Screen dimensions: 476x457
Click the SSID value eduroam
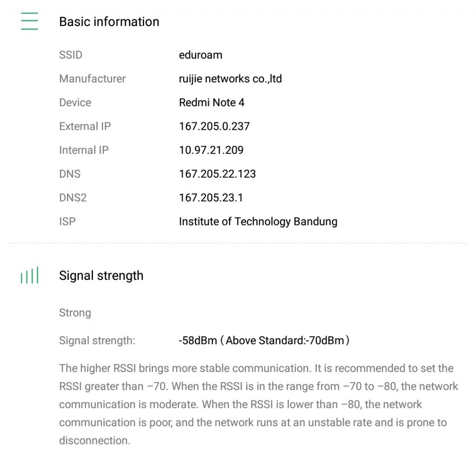tap(200, 55)
